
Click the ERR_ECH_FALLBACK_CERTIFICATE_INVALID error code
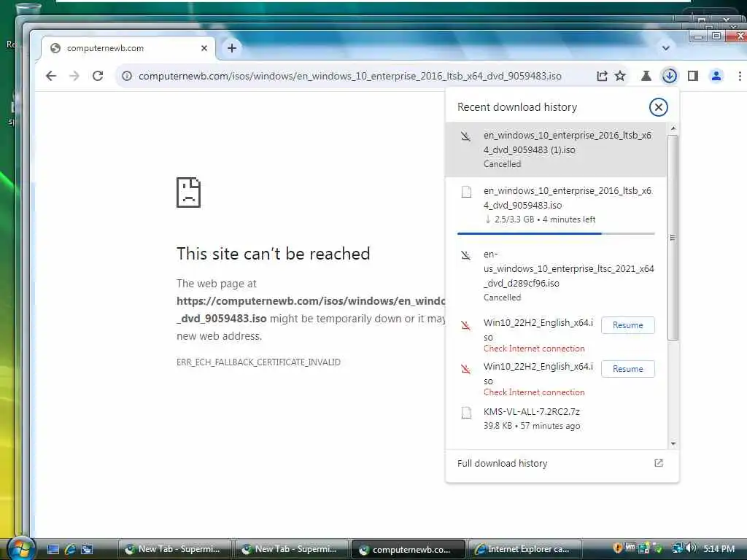tap(258, 362)
